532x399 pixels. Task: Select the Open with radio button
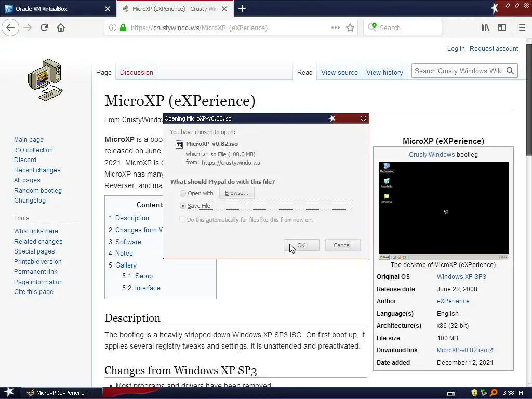pyautogui.click(x=182, y=193)
